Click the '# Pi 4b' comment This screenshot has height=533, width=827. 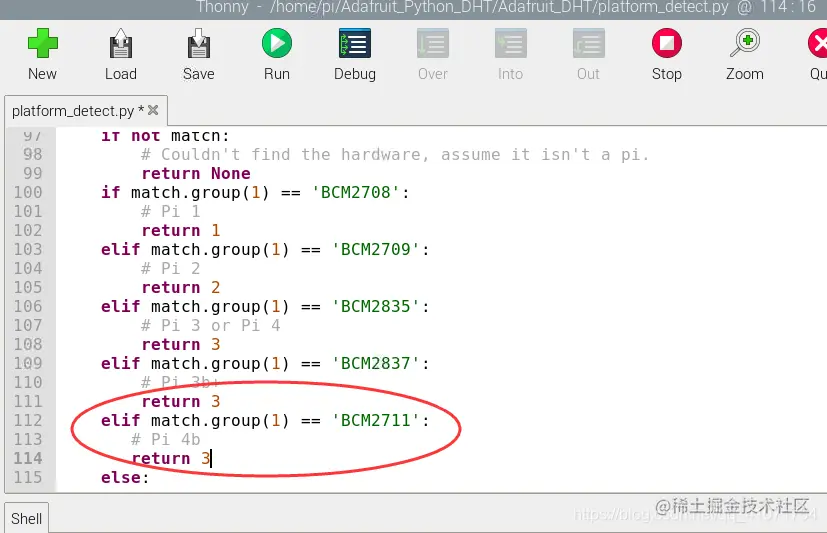pos(166,439)
